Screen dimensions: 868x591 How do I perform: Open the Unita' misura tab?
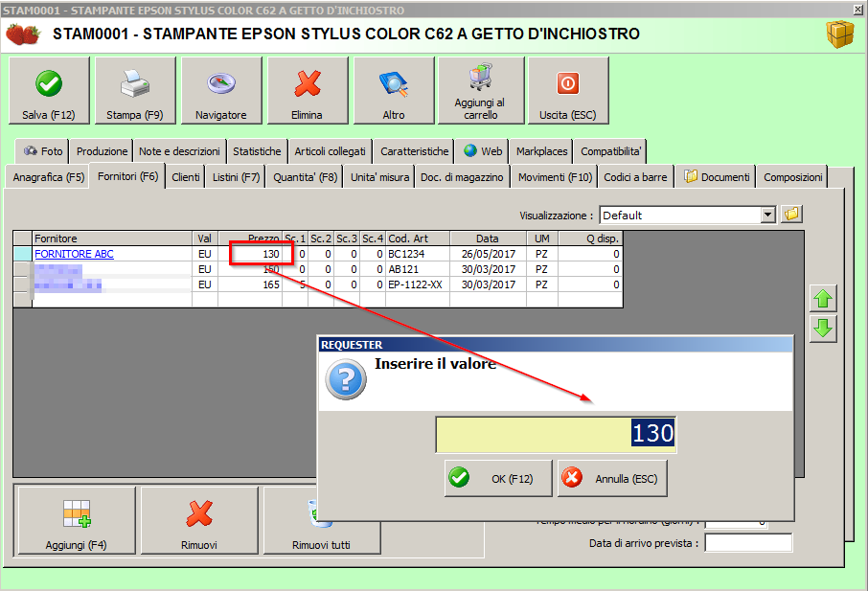tap(379, 177)
